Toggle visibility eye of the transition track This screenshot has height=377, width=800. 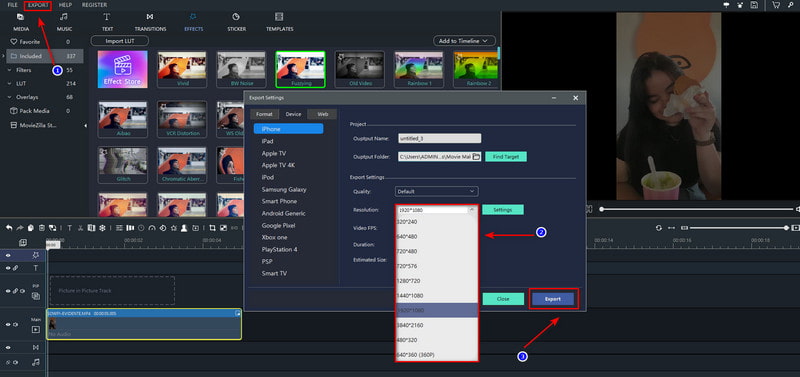coord(8,347)
